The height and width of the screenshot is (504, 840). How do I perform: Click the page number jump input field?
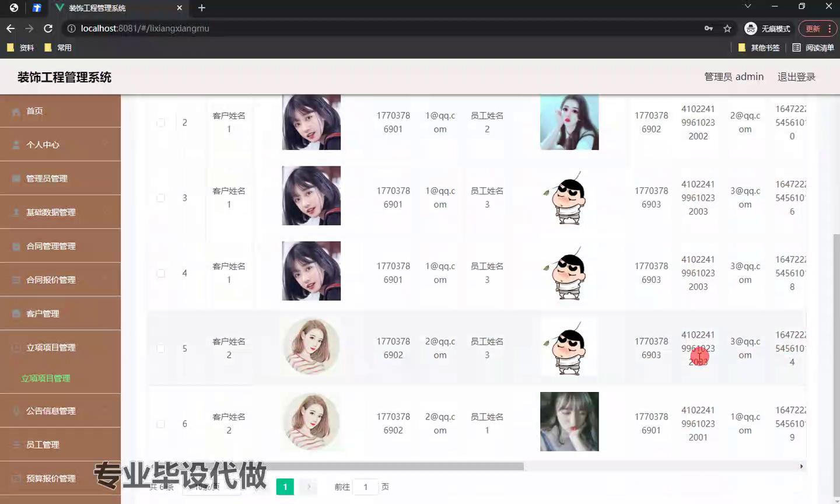[366, 487]
